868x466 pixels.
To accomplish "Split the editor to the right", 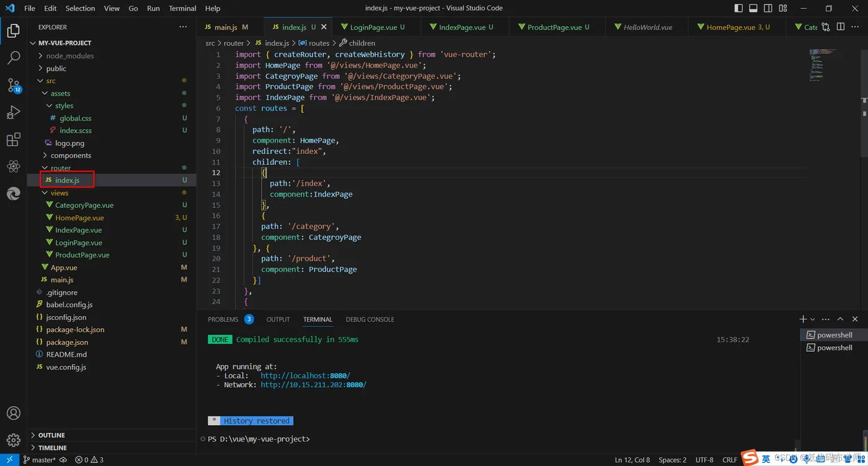I will click(841, 27).
